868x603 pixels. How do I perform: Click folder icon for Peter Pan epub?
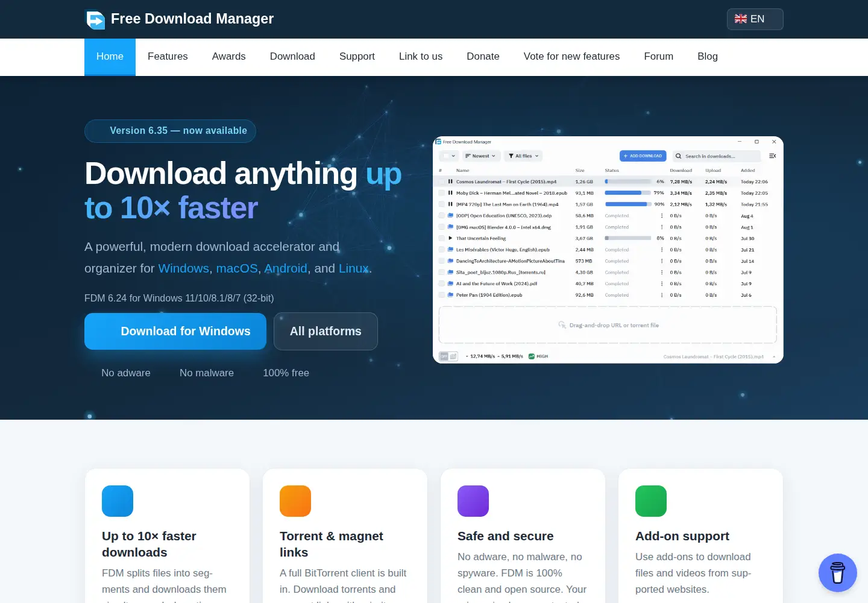point(450,295)
